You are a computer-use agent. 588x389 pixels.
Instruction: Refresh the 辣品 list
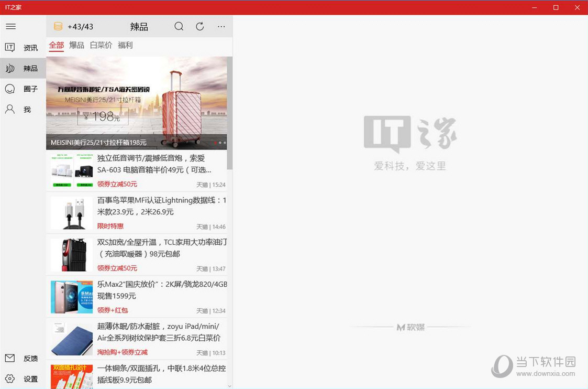pos(200,26)
